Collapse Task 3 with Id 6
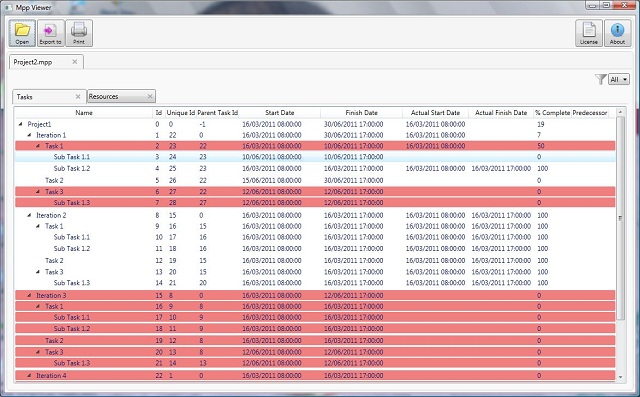This screenshot has height=397, width=640. pos(38,191)
